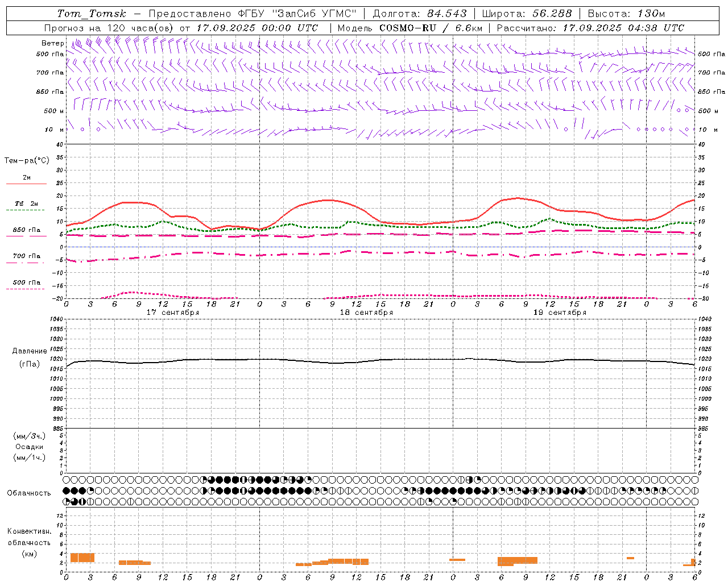Click the Конвективн. panel label
Viewport: 728px width, 582px height.
tap(29, 531)
